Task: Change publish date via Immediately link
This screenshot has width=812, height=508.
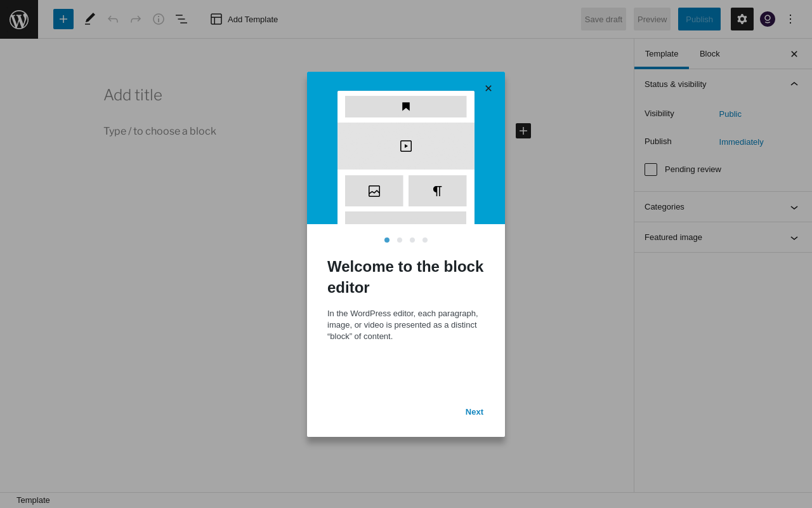Action: [742, 142]
